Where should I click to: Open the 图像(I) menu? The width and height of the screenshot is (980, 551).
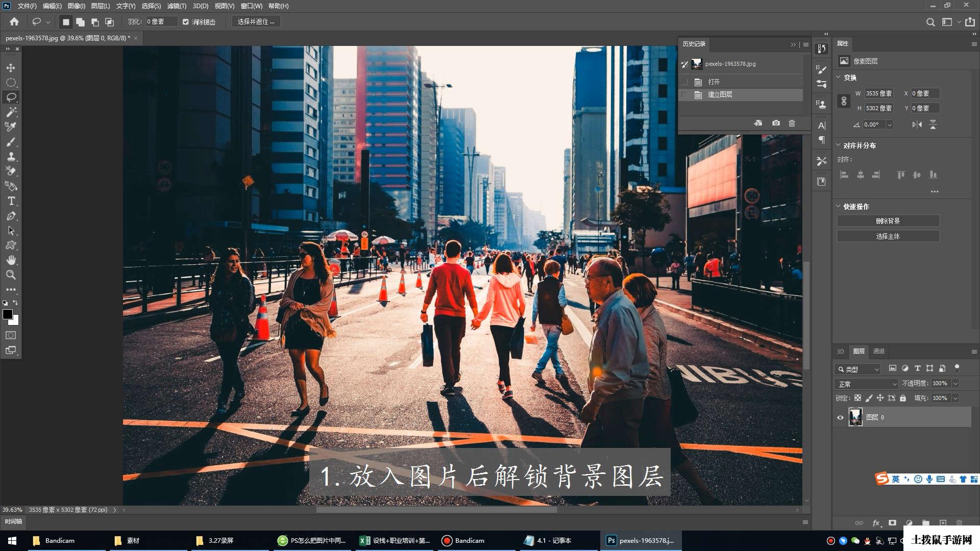77,6
